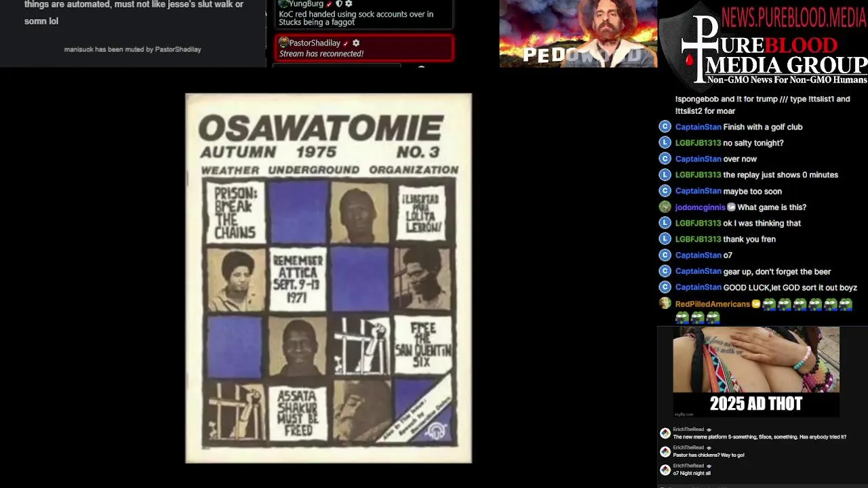Click the eye icon above the meme platform comment
This screenshot has height=488, width=868.
pos(709,430)
